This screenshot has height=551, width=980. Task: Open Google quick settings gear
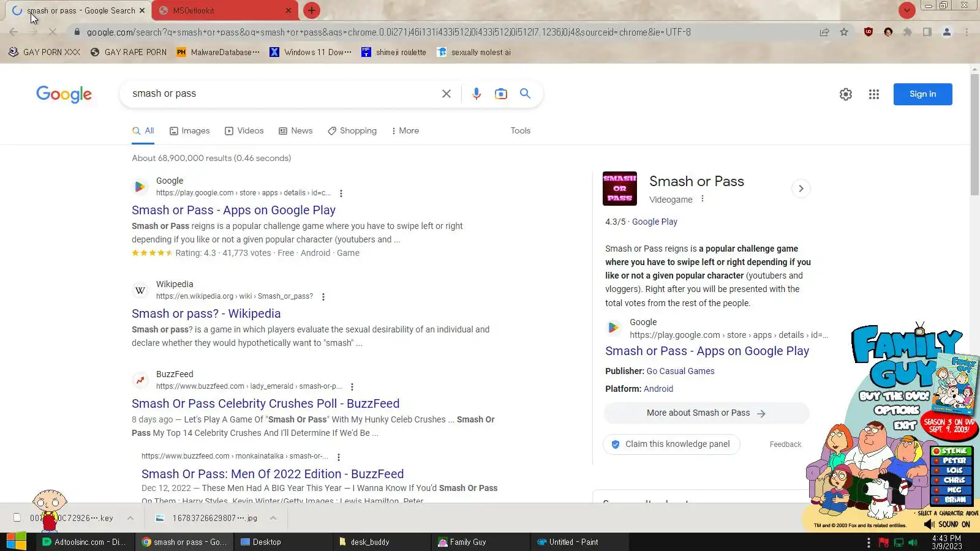(x=846, y=94)
